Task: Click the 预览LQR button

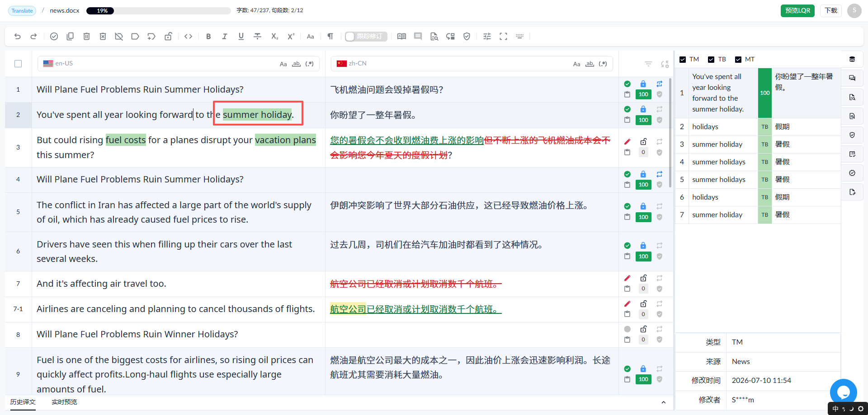Action: click(797, 10)
